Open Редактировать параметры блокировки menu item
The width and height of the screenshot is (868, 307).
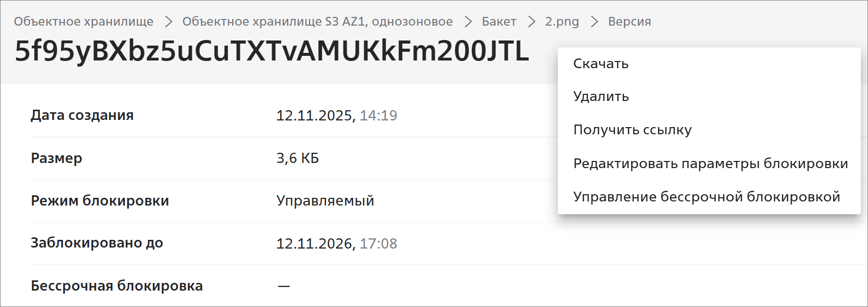710,163
